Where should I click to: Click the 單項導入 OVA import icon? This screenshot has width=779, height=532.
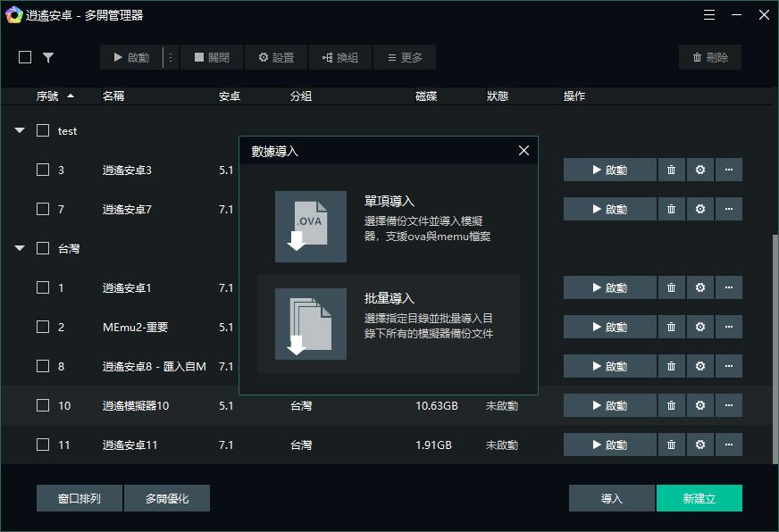[311, 227]
